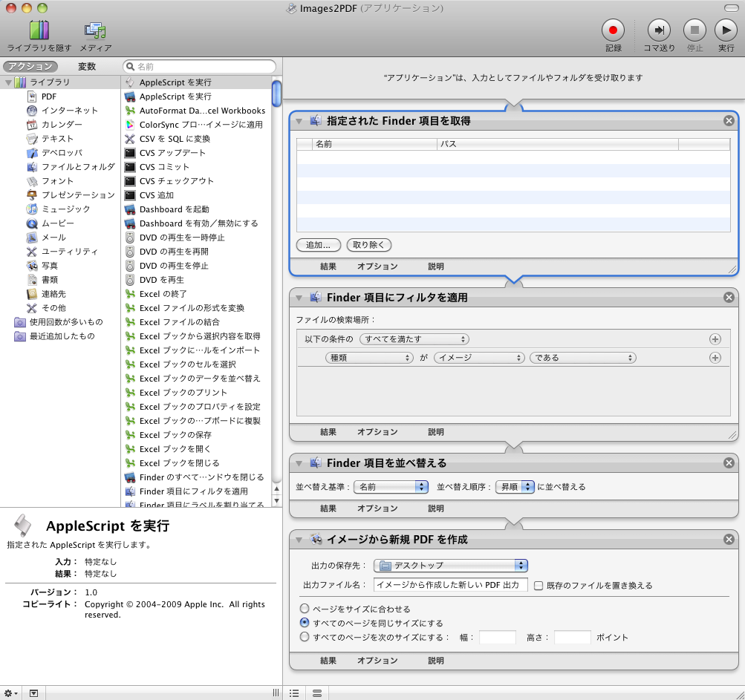Click scroll-down arrow of the actions list
Image resolution: width=745 pixels, height=700 pixels.
pos(276,500)
